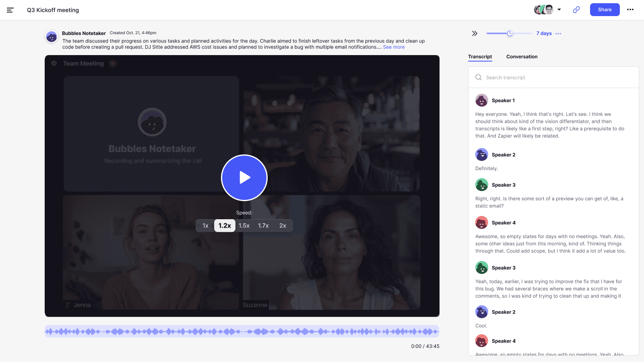Select the first Speaker 2 avatar above Definitely
This screenshot has height=362, width=644.
click(x=482, y=155)
